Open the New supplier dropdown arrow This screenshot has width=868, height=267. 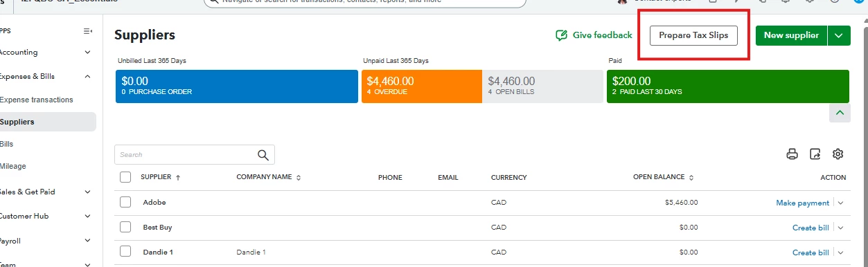(x=839, y=36)
